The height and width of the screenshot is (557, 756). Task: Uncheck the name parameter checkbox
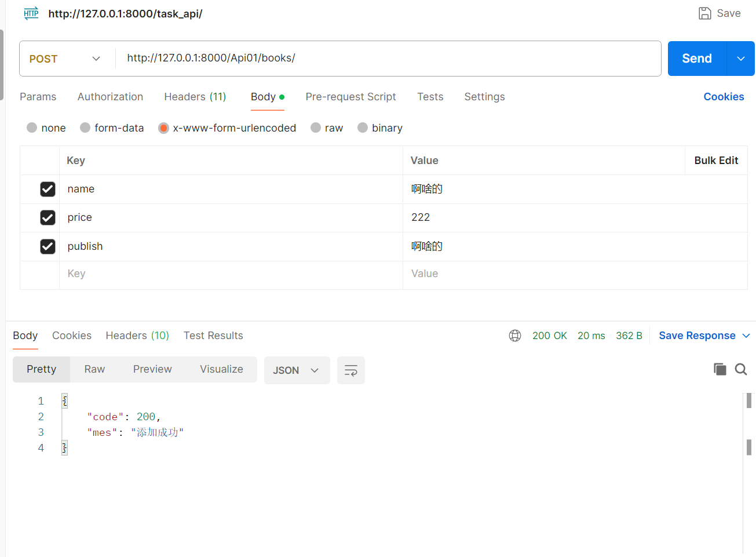coord(48,189)
